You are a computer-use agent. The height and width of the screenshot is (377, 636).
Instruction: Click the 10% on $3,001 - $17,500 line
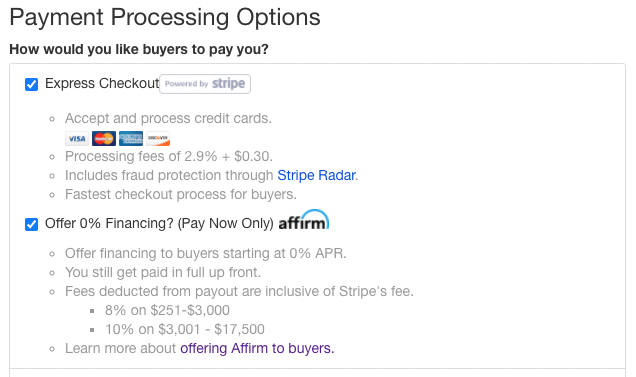click(185, 329)
